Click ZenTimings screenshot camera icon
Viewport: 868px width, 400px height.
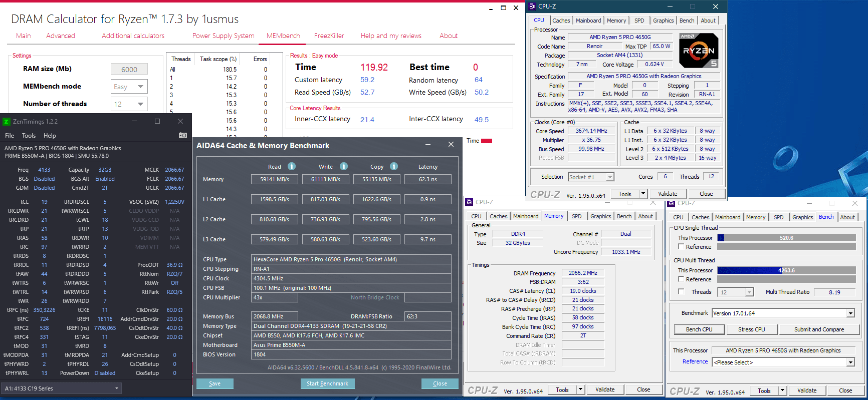pyautogui.click(x=182, y=135)
